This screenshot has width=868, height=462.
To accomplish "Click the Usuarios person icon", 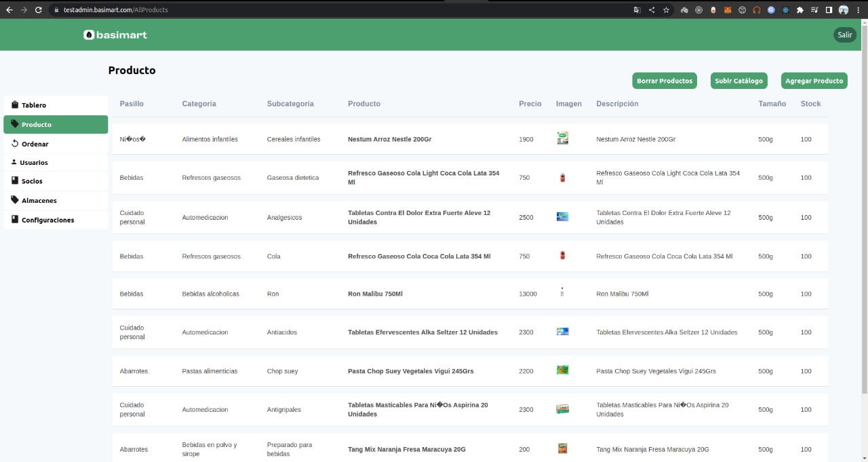I will [x=14, y=162].
